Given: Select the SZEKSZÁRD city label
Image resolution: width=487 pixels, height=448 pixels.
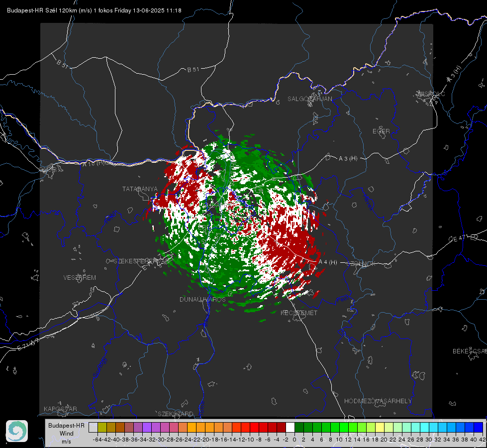Looking at the screenshot, I should pos(176,414).
